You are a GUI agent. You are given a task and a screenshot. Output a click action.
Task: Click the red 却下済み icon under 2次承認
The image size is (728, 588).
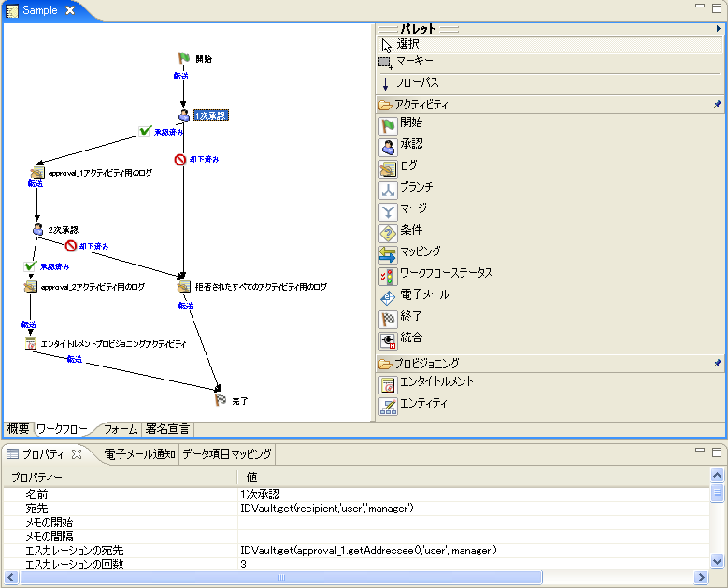[x=71, y=246]
